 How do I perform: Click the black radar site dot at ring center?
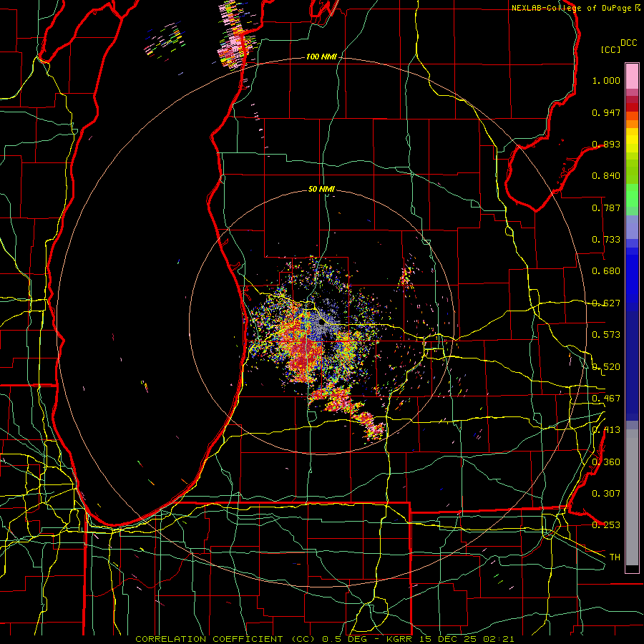point(321,323)
